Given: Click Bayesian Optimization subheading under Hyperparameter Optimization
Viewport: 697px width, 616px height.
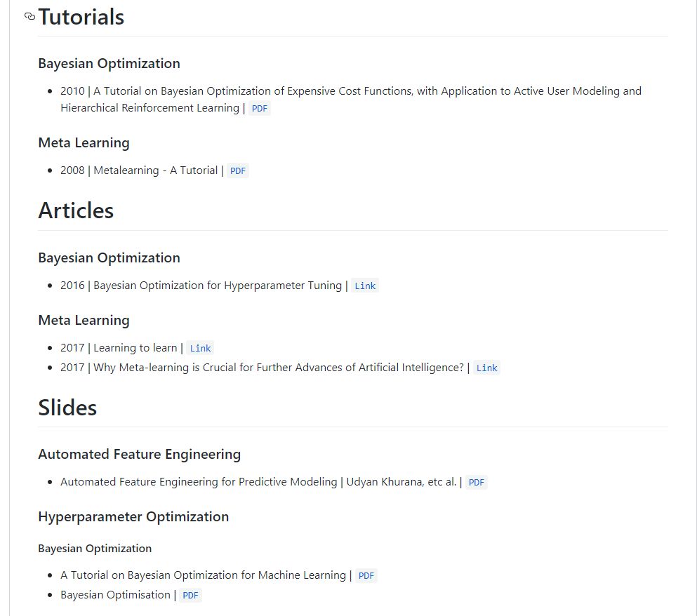Looking at the screenshot, I should point(95,549).
